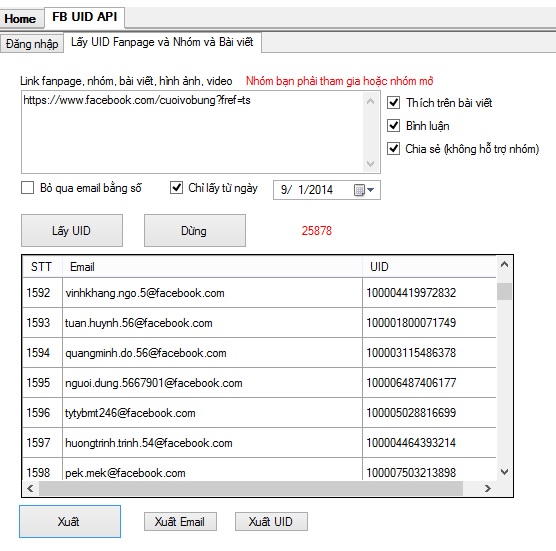556x551 pixels.
Task: Click the table's horizontal scrollbar thumb
Action: click(x=251, y=488)
